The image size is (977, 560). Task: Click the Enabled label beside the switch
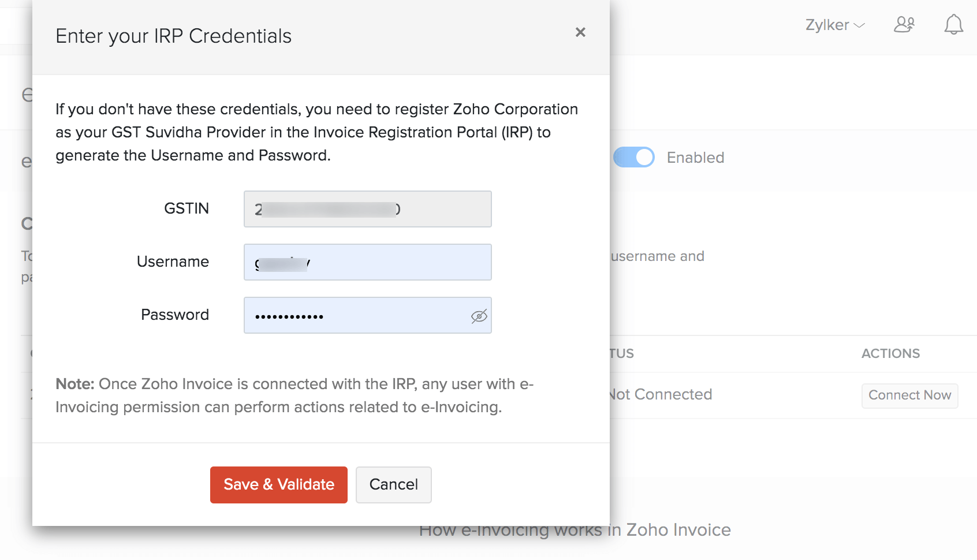pos(695,157)
